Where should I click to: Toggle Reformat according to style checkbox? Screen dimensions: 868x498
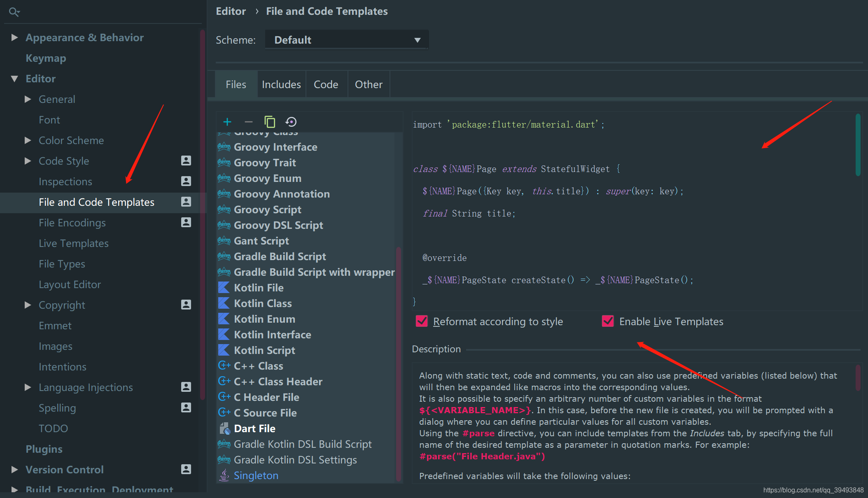click(422, 321)
